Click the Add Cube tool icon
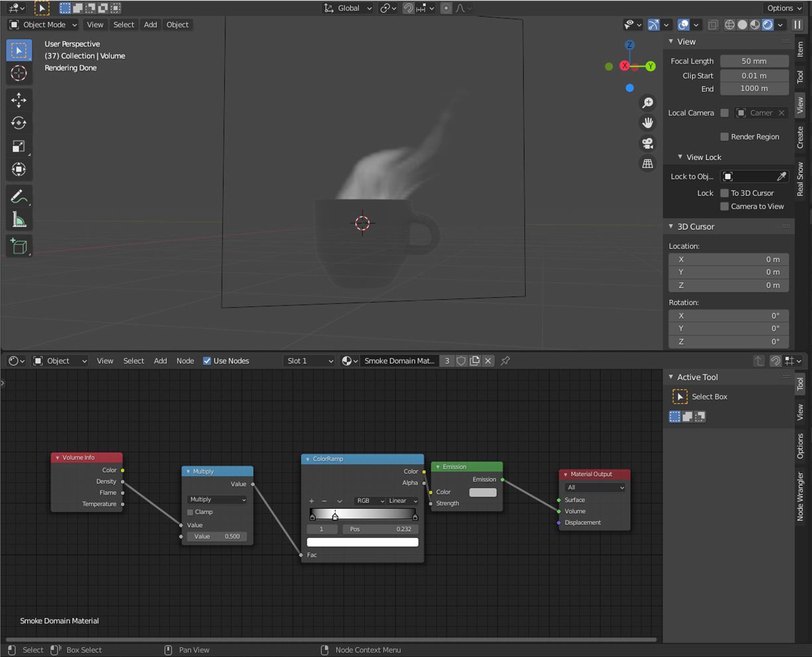Image resolution: width=812 pixels, height=657 pixels. [x=19, y=246]
